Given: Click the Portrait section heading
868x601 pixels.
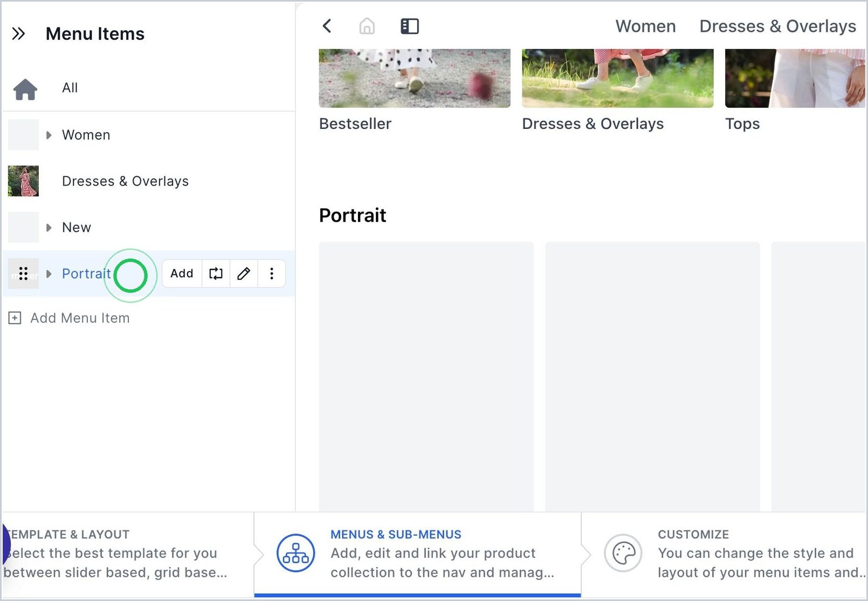Looking at the screenshot, I should pyautogui.click(x=353, y=215).
